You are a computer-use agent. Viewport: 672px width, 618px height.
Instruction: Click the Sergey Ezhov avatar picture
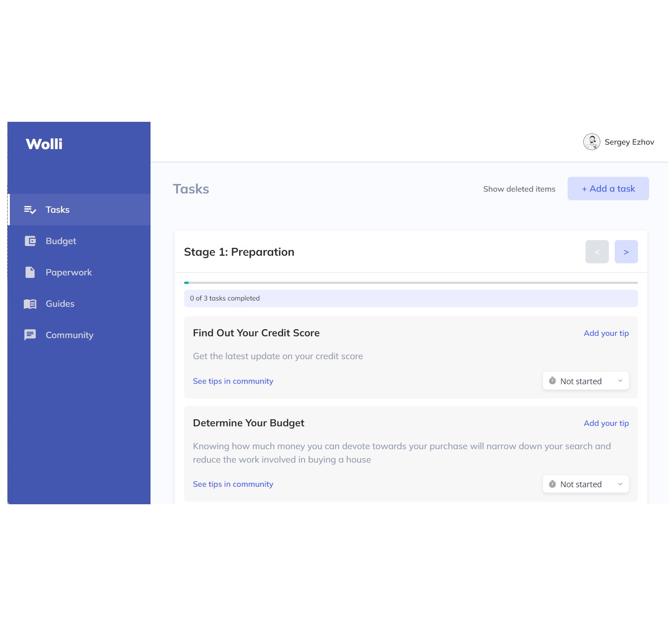(x=591, y=142)
